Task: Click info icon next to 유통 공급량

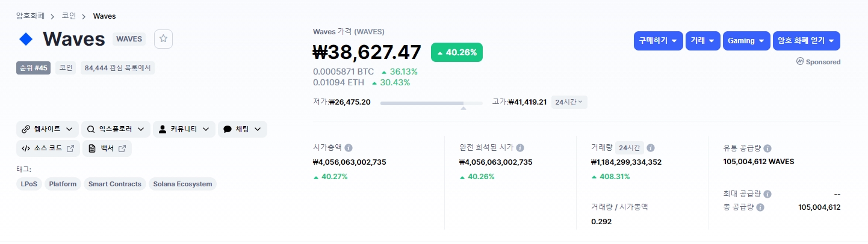Action: click(x=767, y=148)
